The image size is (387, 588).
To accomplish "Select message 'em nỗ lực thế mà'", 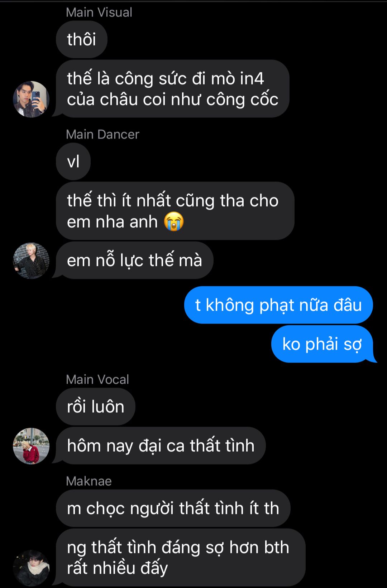I will 135,260.
